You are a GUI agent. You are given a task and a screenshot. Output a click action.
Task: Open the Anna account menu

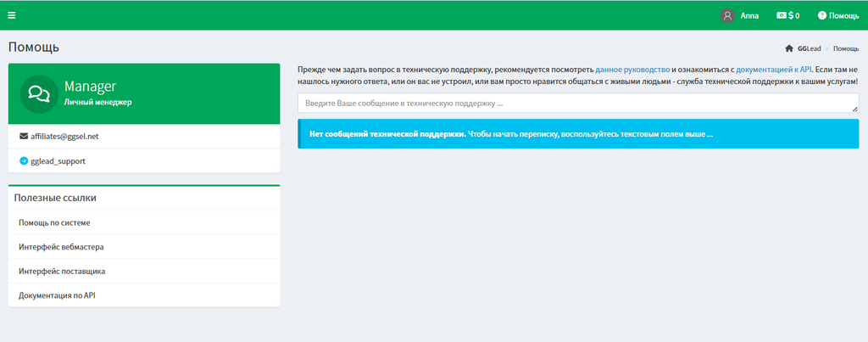pyautogui.click(x=739, y=16)
